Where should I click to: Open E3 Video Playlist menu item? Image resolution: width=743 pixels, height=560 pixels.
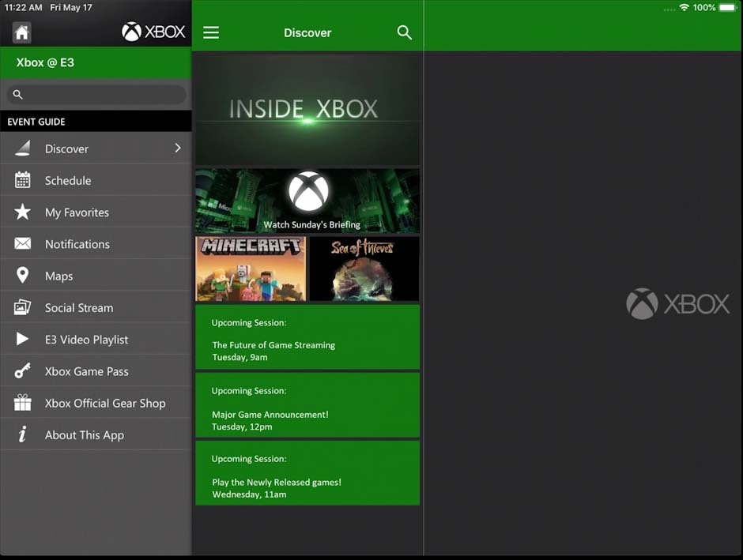[x=96, y=339]
